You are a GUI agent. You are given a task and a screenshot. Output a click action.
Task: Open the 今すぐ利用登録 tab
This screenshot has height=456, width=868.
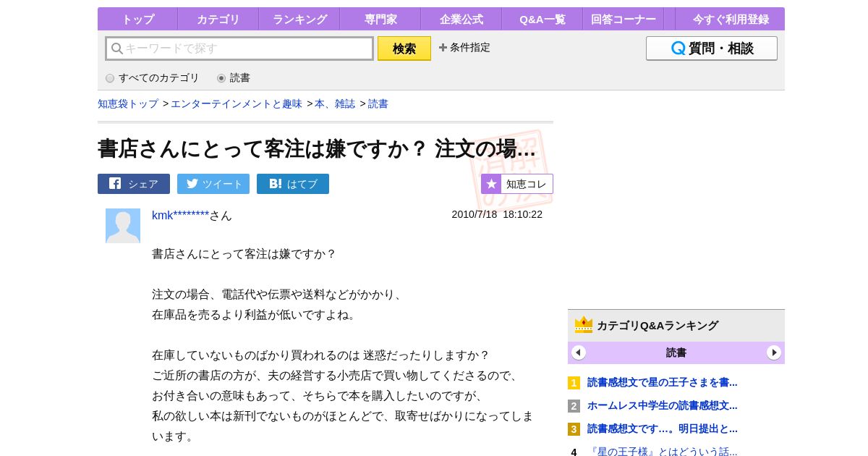731,19
